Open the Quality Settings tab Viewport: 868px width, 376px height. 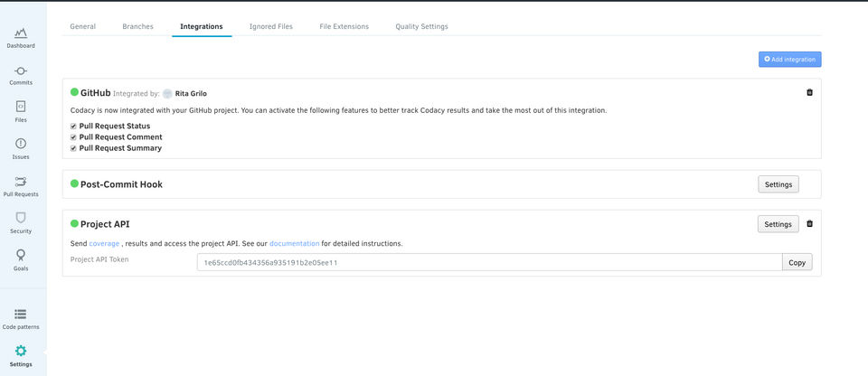tap(421, 26)
